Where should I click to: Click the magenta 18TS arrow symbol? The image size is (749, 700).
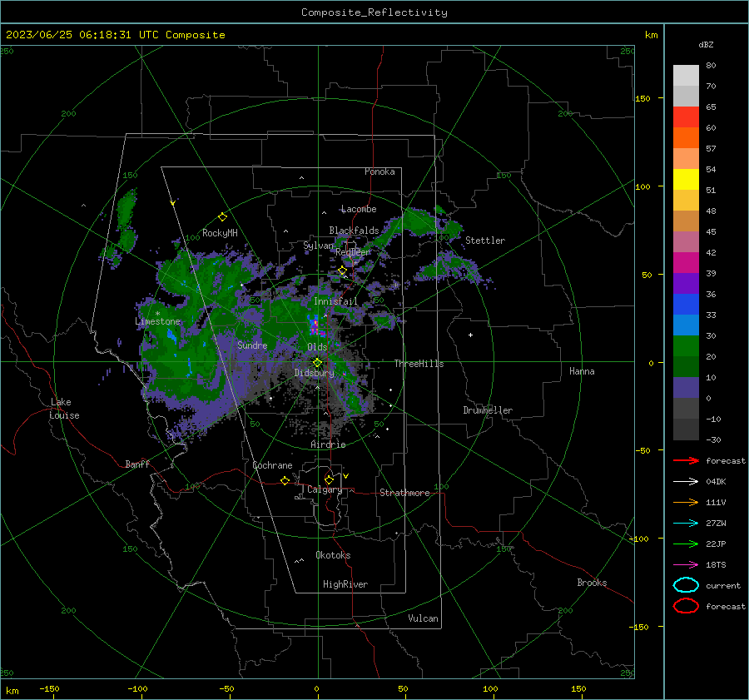click(686, 565)
